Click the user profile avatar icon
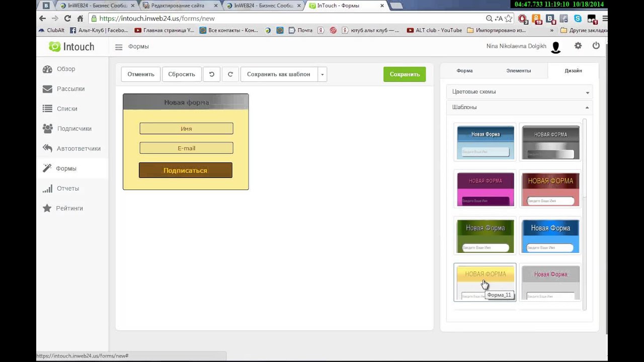644x362 pixels. 555,47
